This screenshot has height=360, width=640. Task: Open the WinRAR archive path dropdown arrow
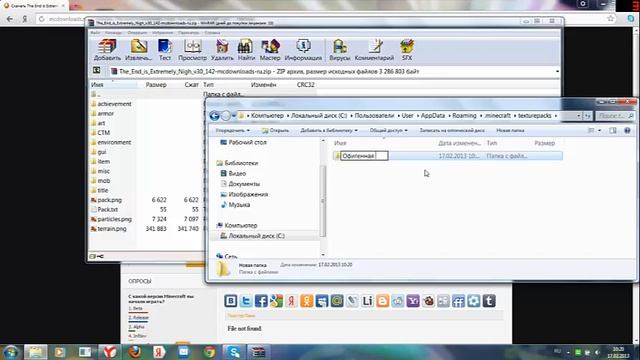point(557,71)
